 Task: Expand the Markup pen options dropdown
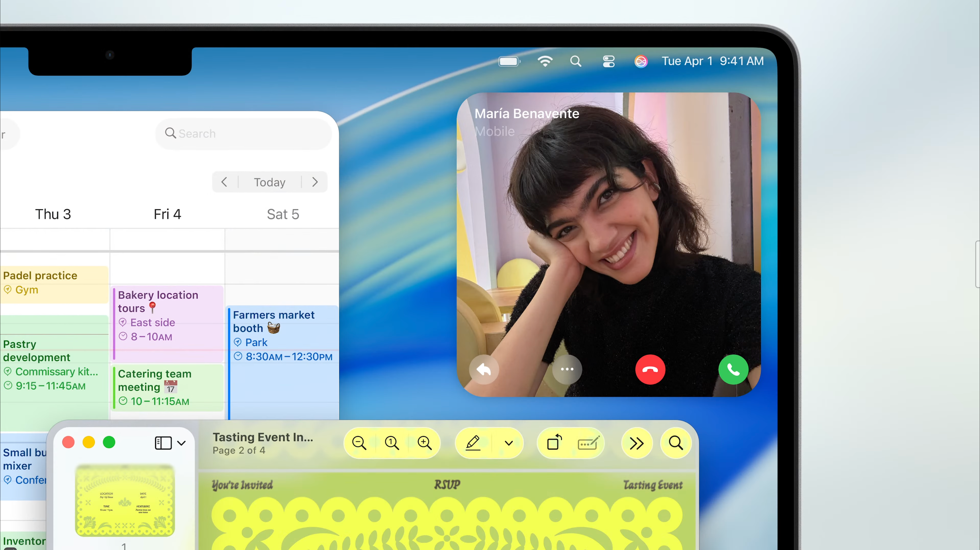click(509, 443)
